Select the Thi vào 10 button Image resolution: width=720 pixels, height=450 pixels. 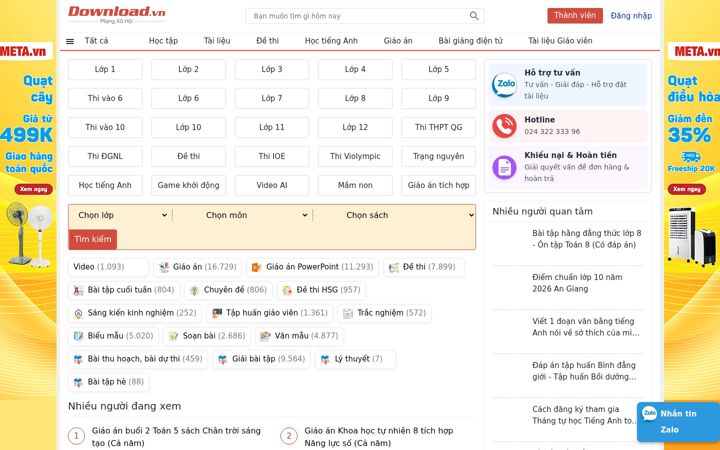tap(105, 127)
